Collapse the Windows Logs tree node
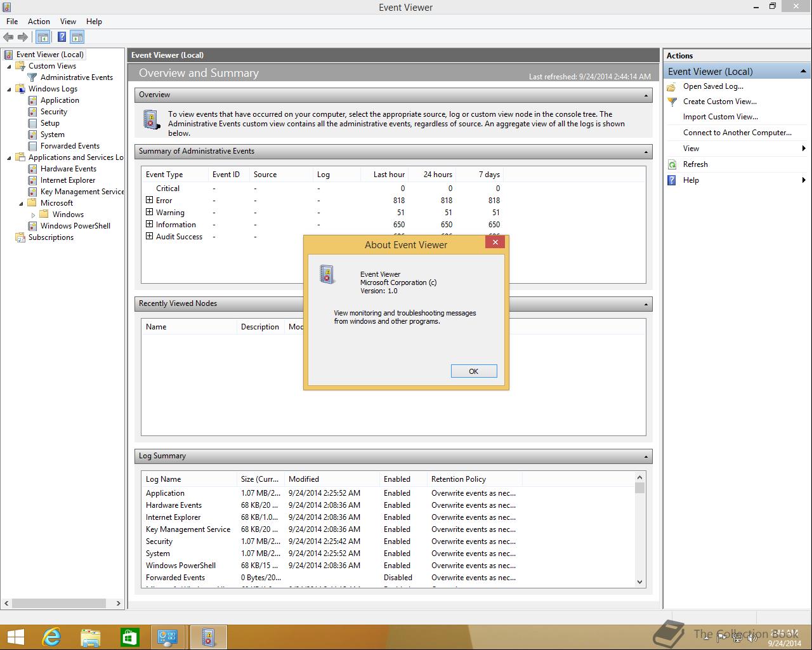The width and height of the screenshot is (812, 650). tap(9, 89)
